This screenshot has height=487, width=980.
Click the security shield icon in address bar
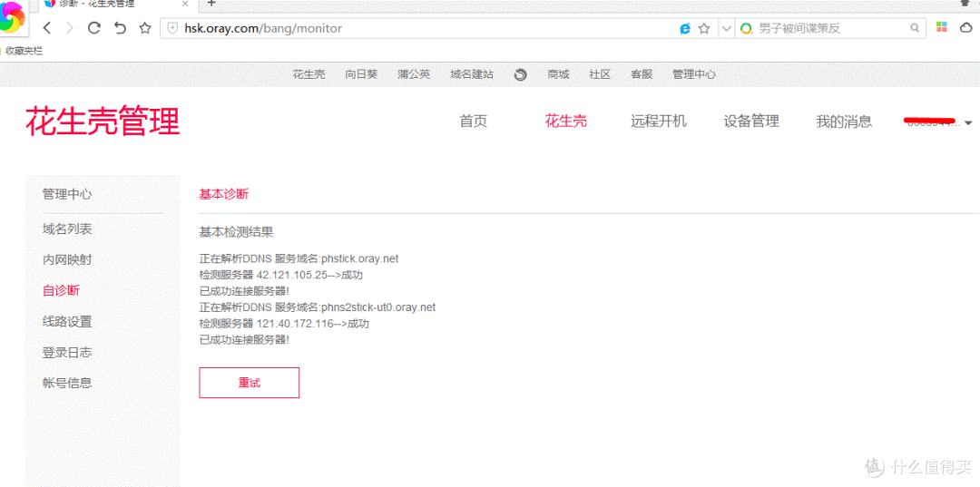pos(173,28)
